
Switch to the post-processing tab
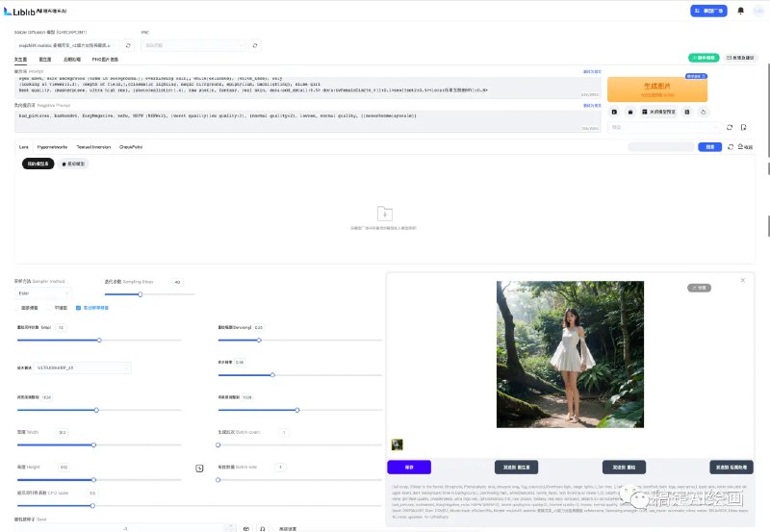click(71, 60)
